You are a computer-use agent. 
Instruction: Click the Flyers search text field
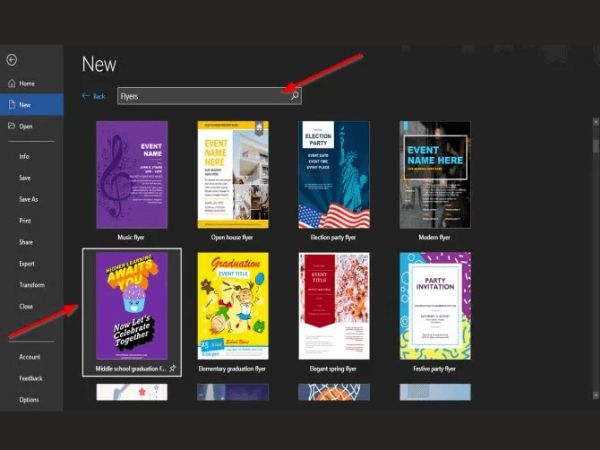point(200,96)
